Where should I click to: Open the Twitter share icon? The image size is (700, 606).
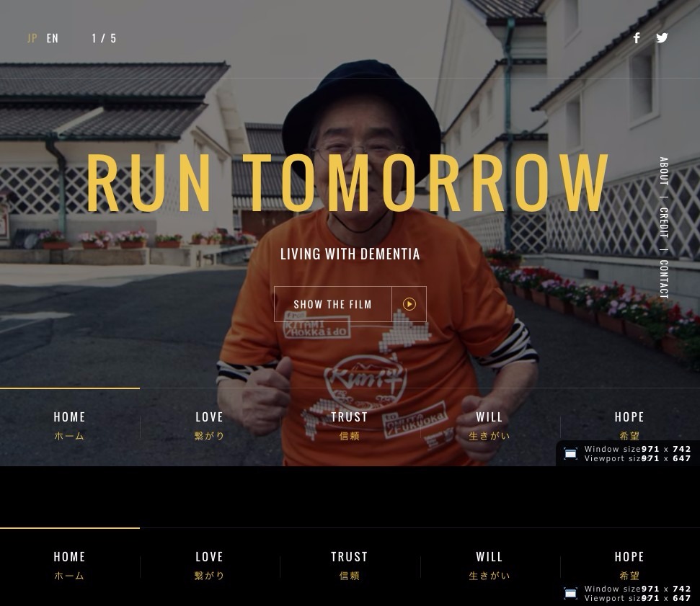[x=662, y=37]
